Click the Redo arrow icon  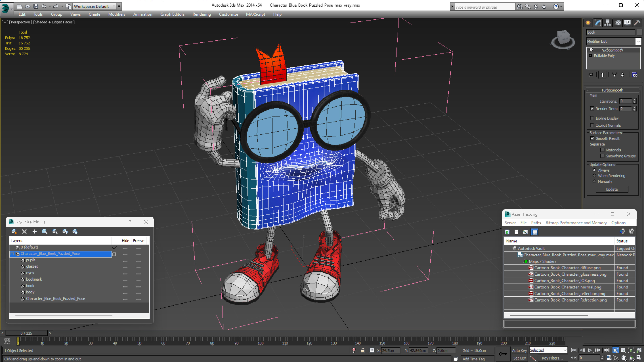point(56,6)
